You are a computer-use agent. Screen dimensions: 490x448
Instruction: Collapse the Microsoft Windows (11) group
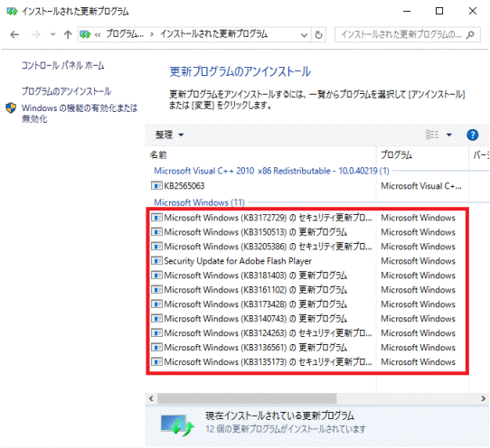pyautogui.click(x=199, y=202)
